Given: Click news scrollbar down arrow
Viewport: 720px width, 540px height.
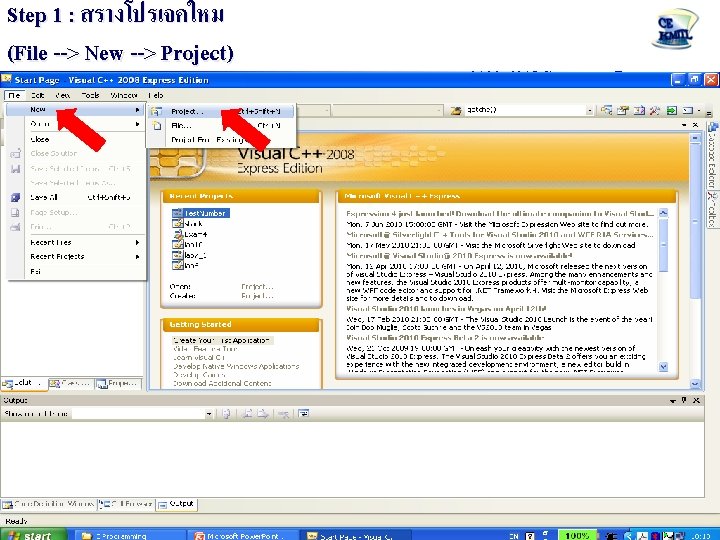Looking at the screenshot, I should (x=663, y=366).
